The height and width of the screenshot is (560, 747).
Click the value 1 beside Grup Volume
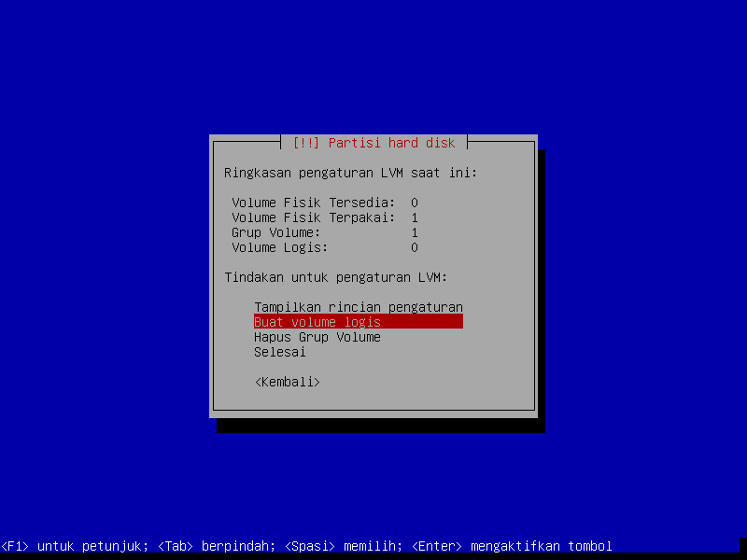point(414,232)
